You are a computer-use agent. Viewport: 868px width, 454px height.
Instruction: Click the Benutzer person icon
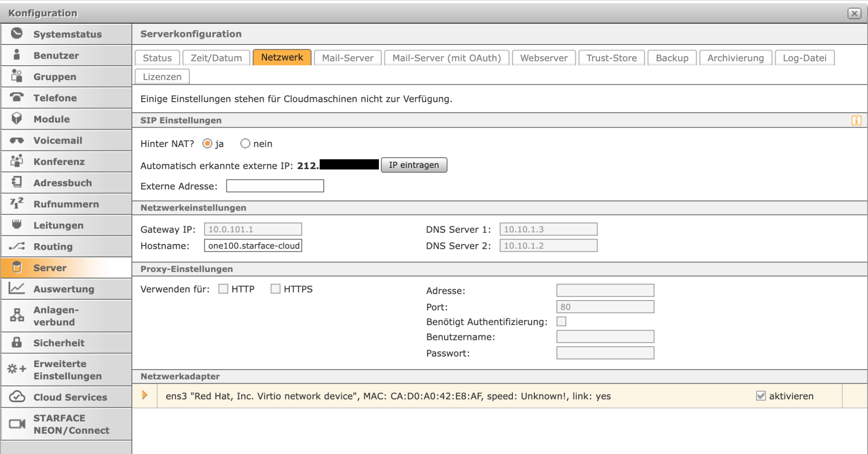pyautogui.click(x=17, y=55)
